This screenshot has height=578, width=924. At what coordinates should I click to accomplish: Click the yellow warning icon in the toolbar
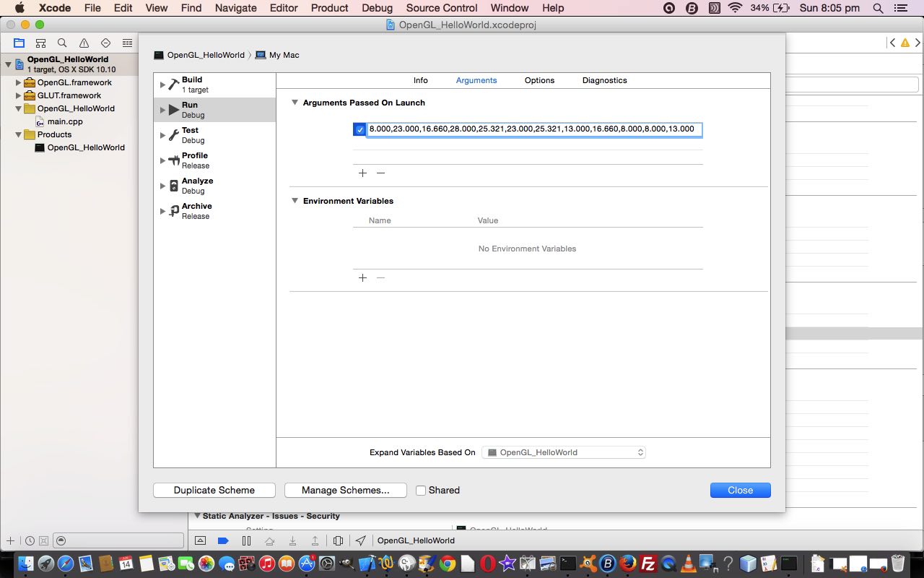pyautogui.click(x=905, y=43)
